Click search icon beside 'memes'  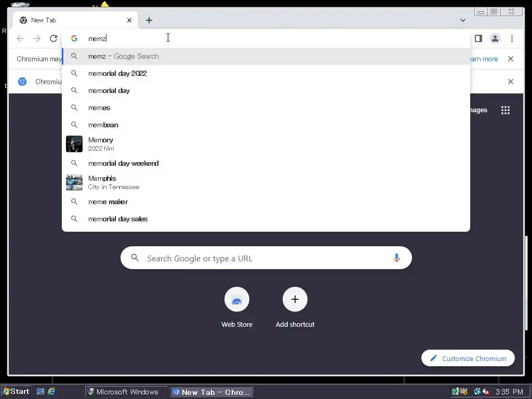(74, 108)
